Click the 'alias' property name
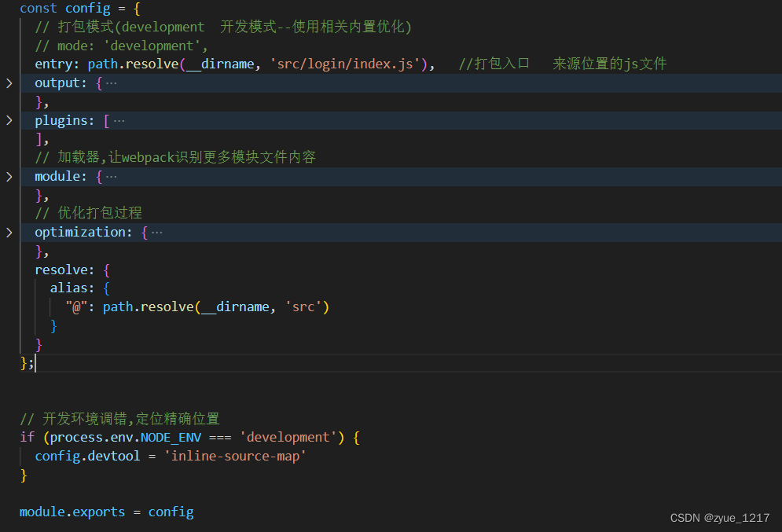 (68, 288)
